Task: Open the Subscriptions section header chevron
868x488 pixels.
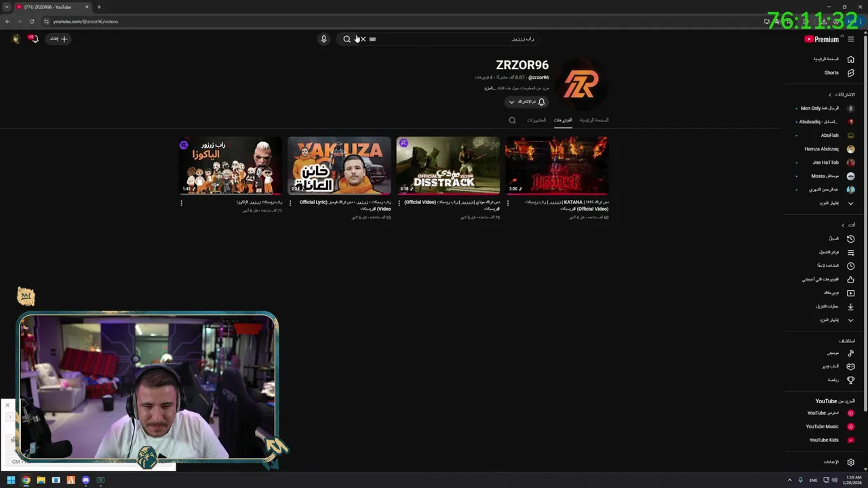Action: point(830,95)
